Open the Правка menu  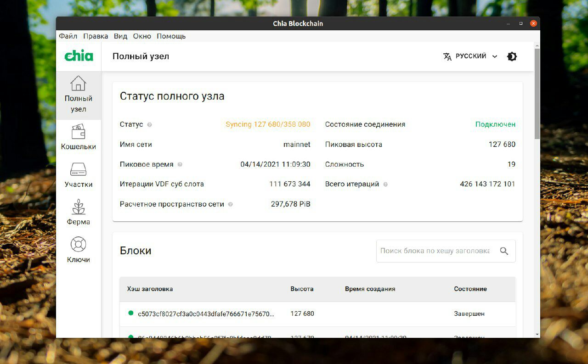pyautogui.click(x=96, y=36)
